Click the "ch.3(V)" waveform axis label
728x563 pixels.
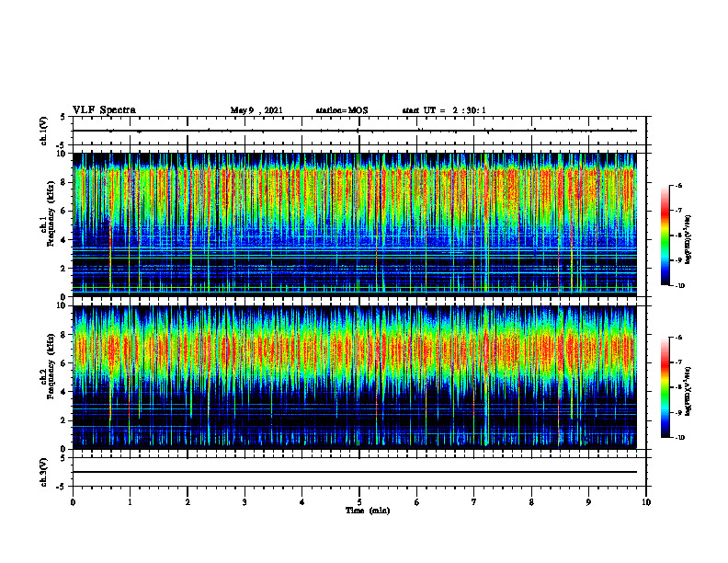(x=44, y=473)
